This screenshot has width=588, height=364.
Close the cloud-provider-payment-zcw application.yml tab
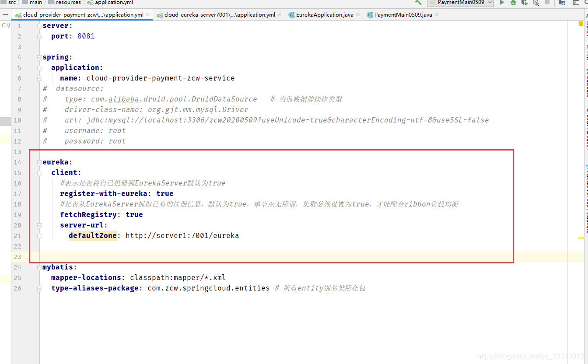[148, 14]
